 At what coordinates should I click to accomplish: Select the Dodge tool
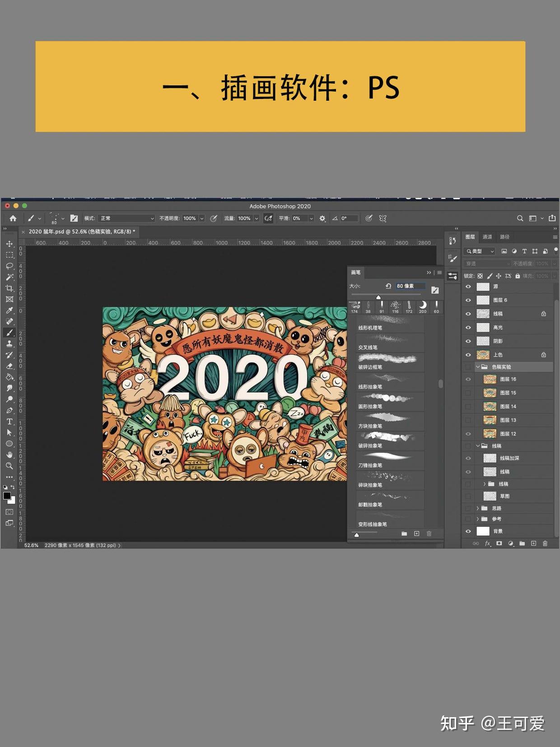pyautogui.click(x=9, y=399)
